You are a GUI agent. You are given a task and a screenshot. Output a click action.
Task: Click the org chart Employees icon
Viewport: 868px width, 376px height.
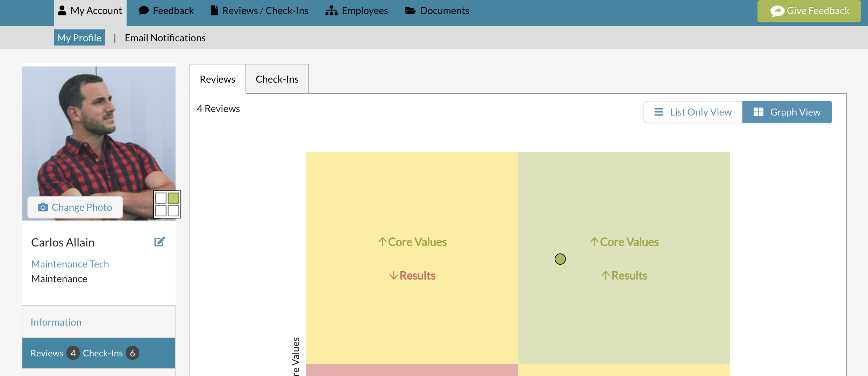click(331, 11)
